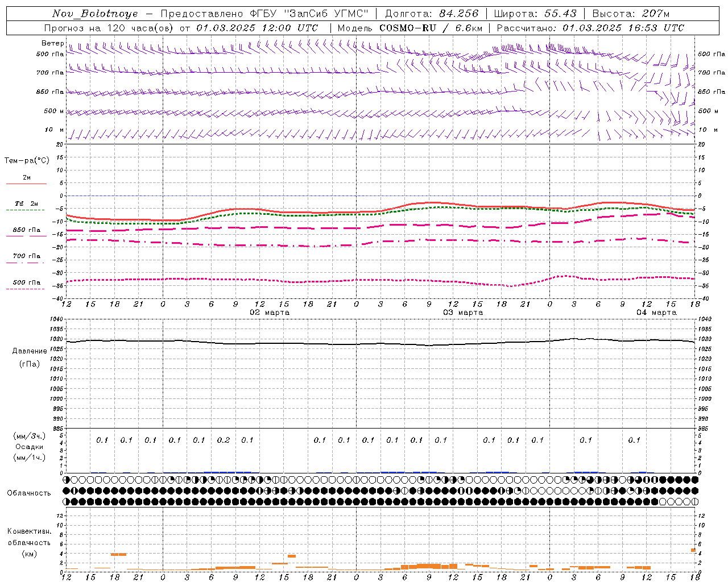
Task: Click the computed time Рассчитано: 01.03.2025 16:53 UTC
Action: (x=590, y=28)
